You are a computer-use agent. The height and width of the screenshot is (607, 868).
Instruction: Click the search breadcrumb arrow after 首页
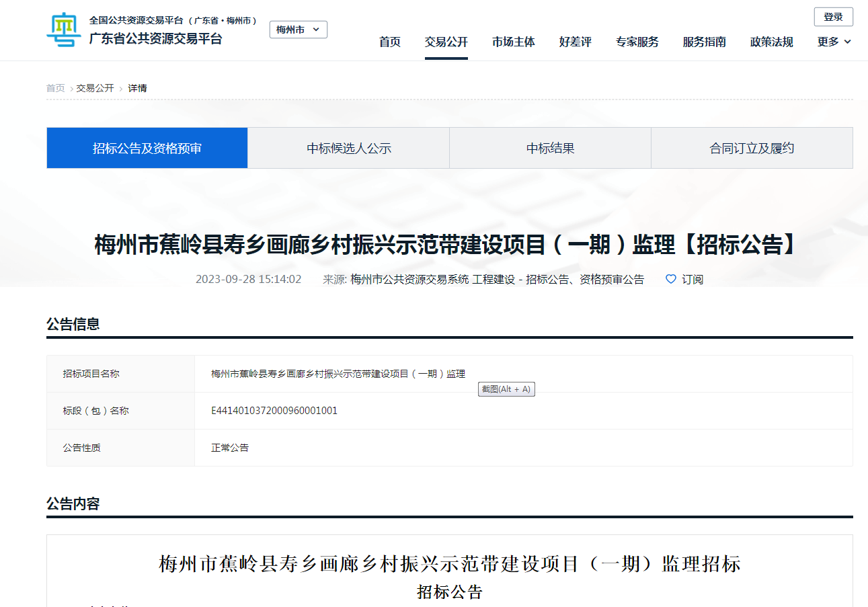[x=69, y=88]
